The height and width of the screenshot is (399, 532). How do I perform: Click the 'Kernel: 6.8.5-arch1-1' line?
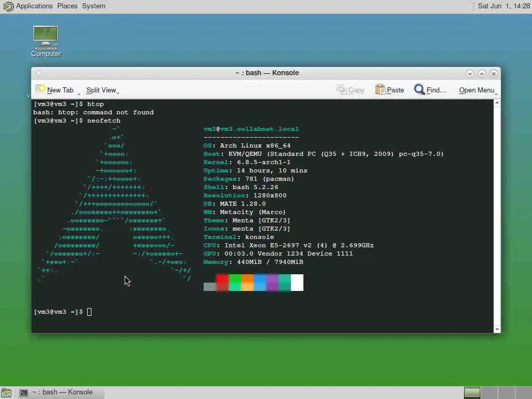(247, 162)
